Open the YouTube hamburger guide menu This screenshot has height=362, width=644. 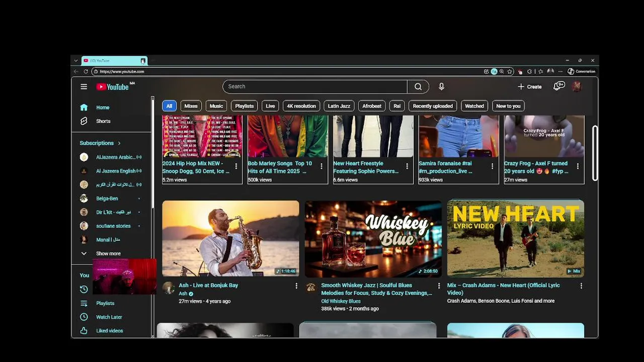point(84,86)
